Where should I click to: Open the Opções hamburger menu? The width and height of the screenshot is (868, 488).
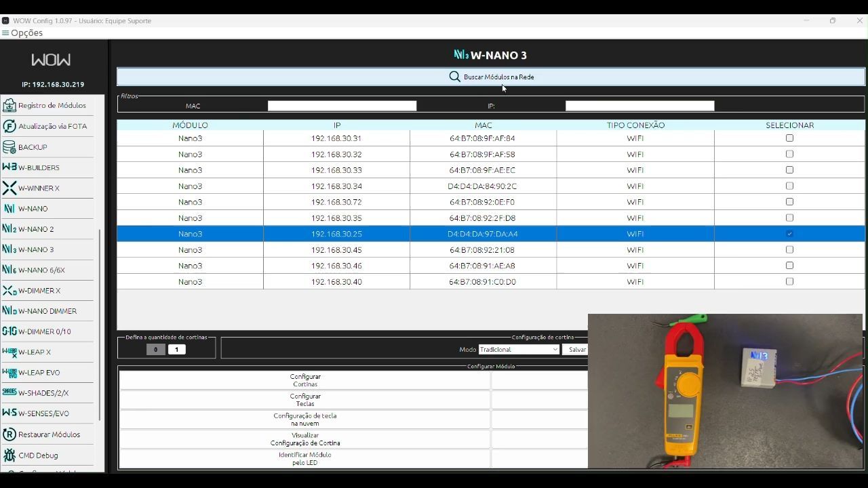tap(5, 33)
